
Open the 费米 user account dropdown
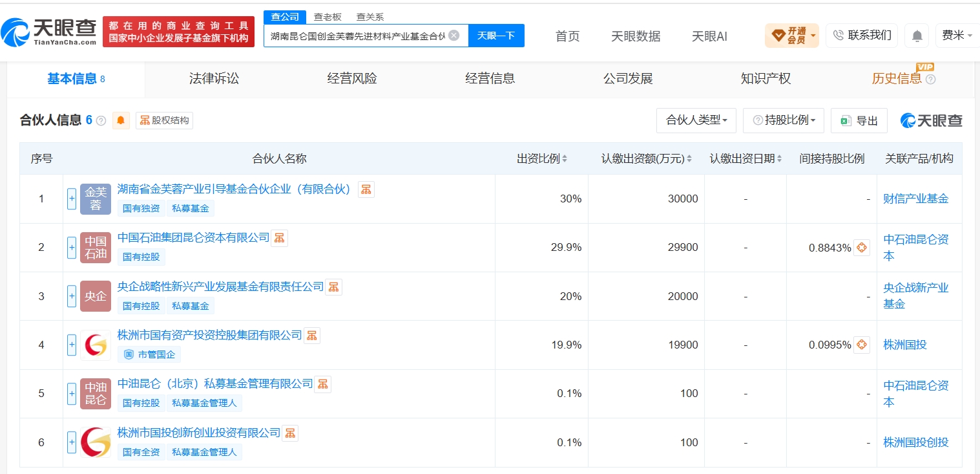click(956, 36)
